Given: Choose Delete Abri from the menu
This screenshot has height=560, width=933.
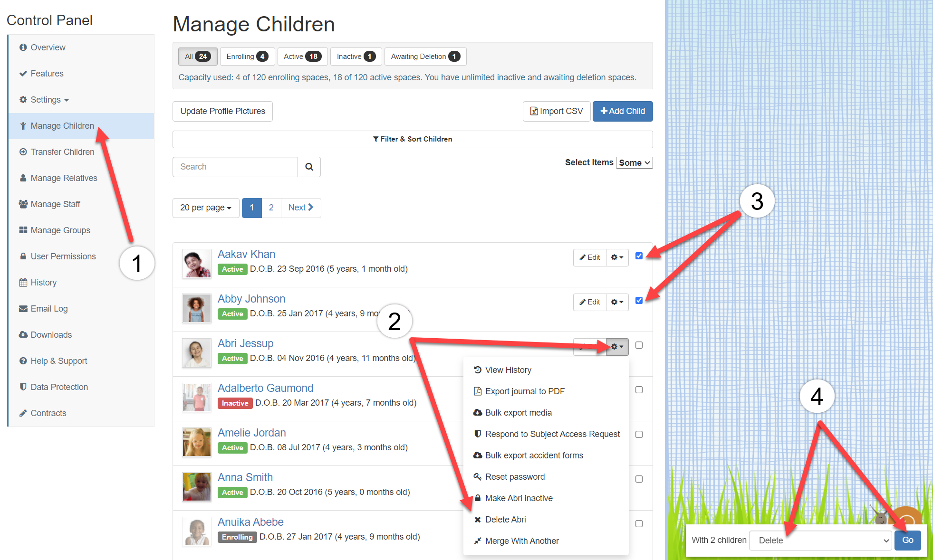Looking at the screenshot, I should click(x=505, y=520).
